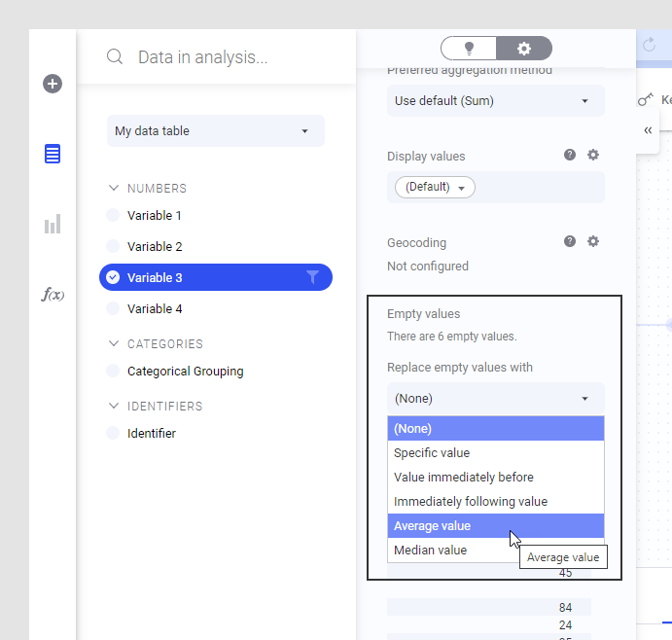Collapse panel with double chevron icon

(648, 130)
